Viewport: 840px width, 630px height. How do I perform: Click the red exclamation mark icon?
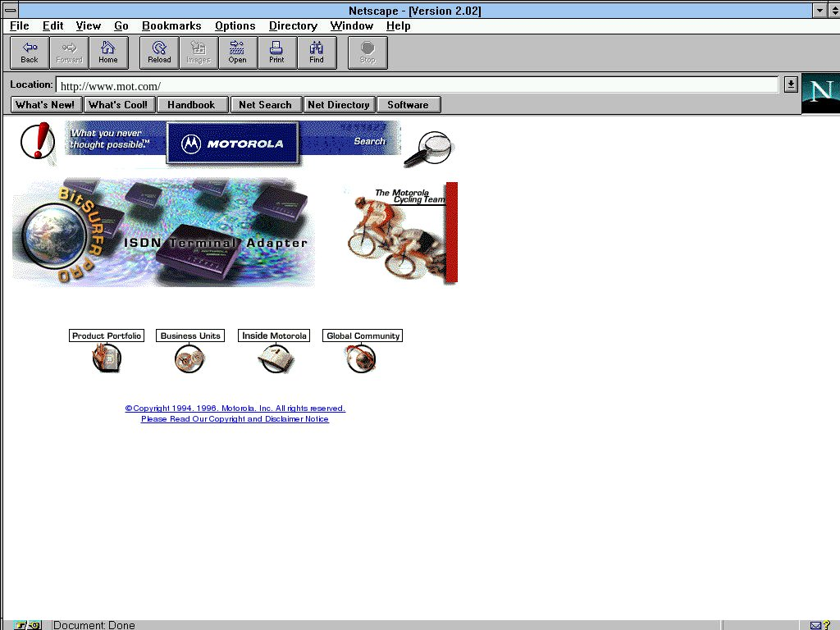37,140
